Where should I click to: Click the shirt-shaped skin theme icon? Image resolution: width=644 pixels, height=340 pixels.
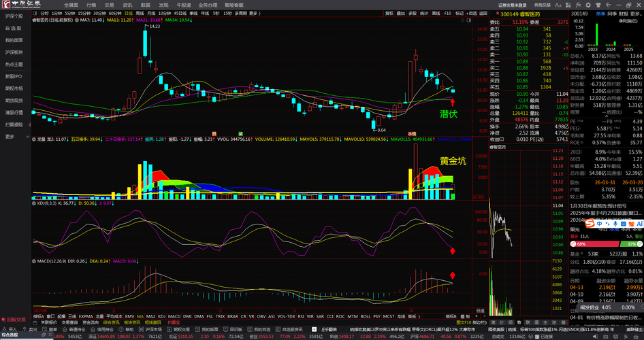point(598,5)
